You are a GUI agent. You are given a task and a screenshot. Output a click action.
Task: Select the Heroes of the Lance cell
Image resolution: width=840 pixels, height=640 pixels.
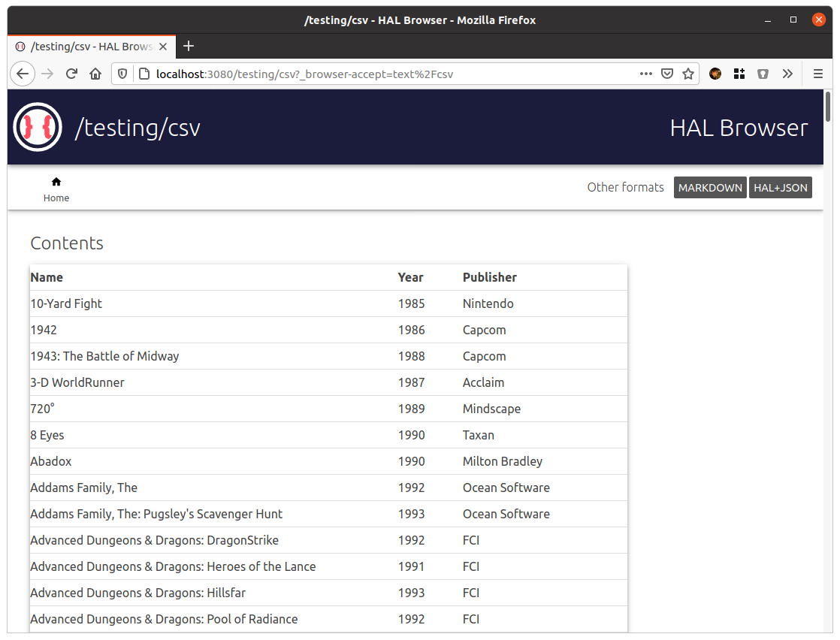point(173,566)
